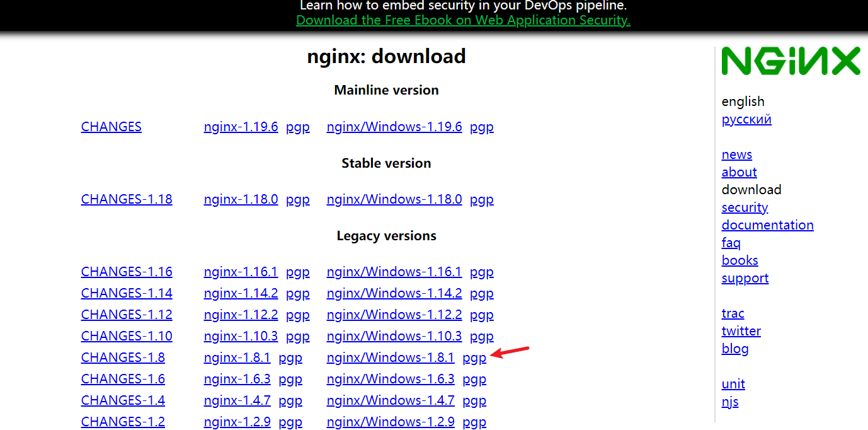868x430 pixels.
Task: Open CHANGES-1.10 link
Action: click(x=127, y=336)
